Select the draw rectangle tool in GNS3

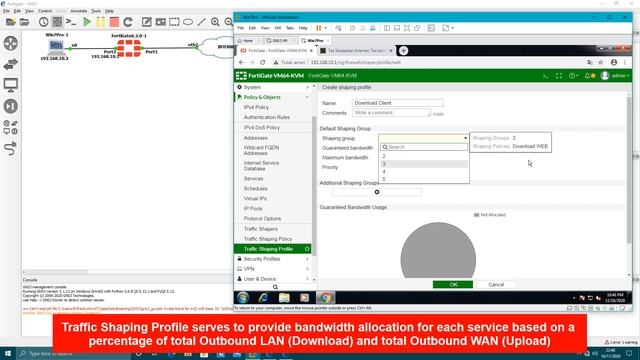click(x=174, y=22)
